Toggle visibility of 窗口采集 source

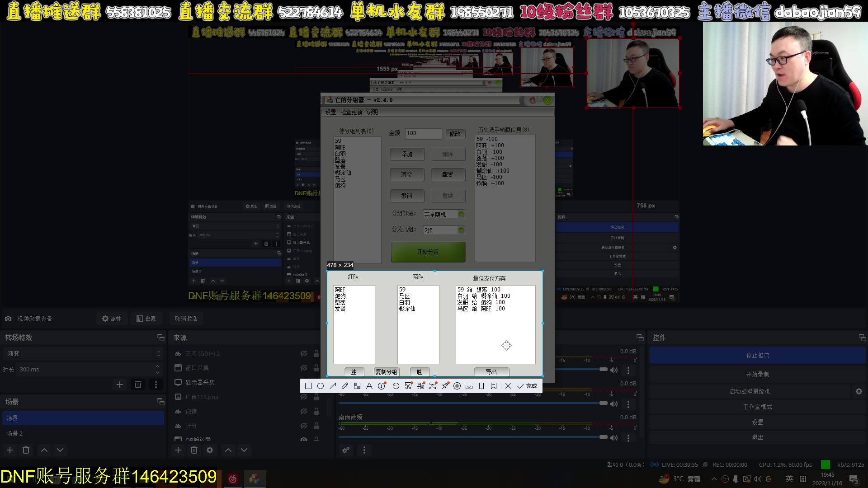click(304, 368)
